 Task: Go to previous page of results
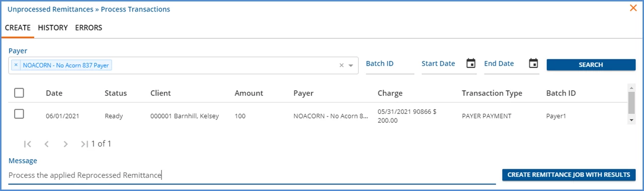coord(46,144)
